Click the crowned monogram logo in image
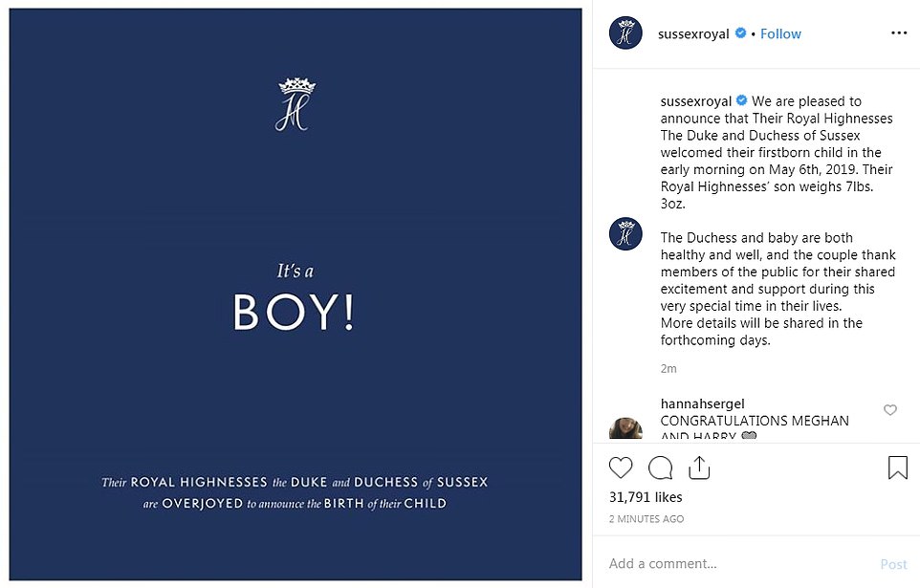920x588 pixels. (x=296, y=105)
